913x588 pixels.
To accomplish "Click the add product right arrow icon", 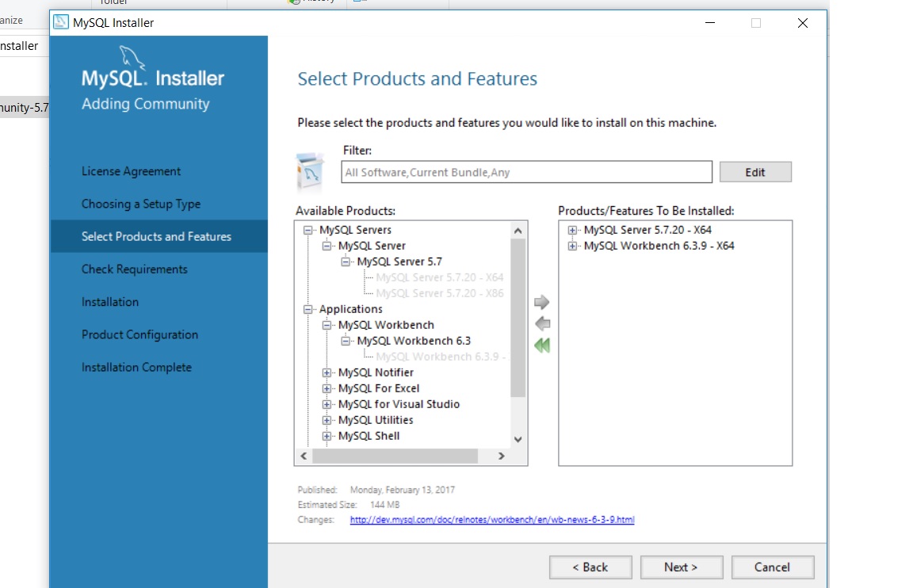I will [541, 302].
